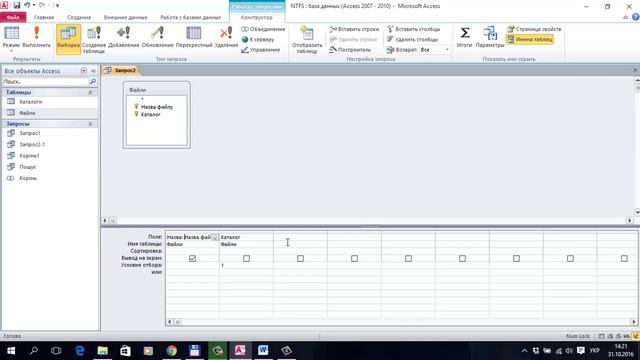
Task: Open Microsoft Edge from taskbar
Action: click(x=80, y=350)
